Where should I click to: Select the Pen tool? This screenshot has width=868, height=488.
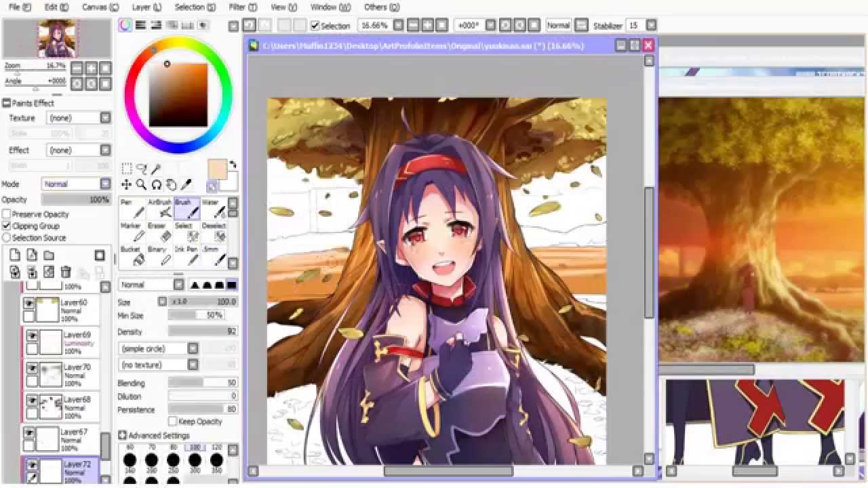coord(132,208)
